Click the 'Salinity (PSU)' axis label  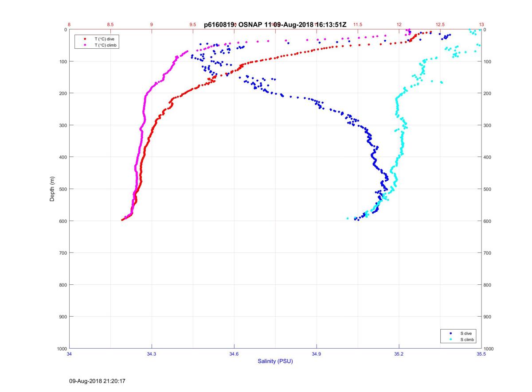coord(275,361)
